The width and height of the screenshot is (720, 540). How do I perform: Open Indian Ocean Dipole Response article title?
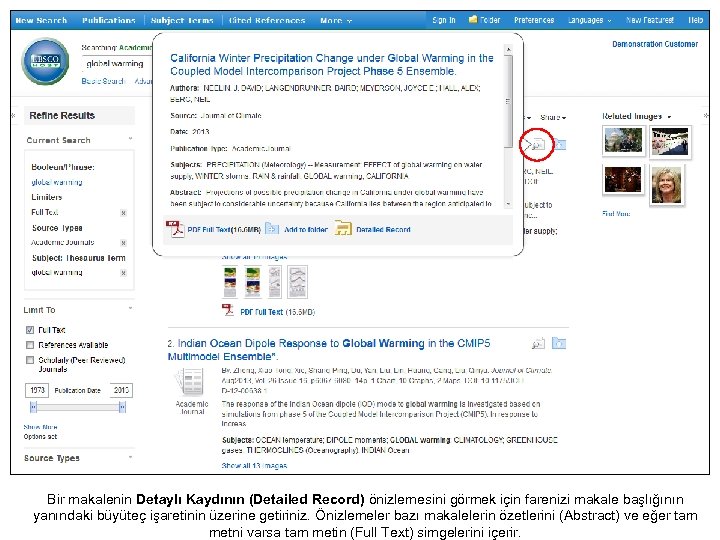[x=329, y=350]
